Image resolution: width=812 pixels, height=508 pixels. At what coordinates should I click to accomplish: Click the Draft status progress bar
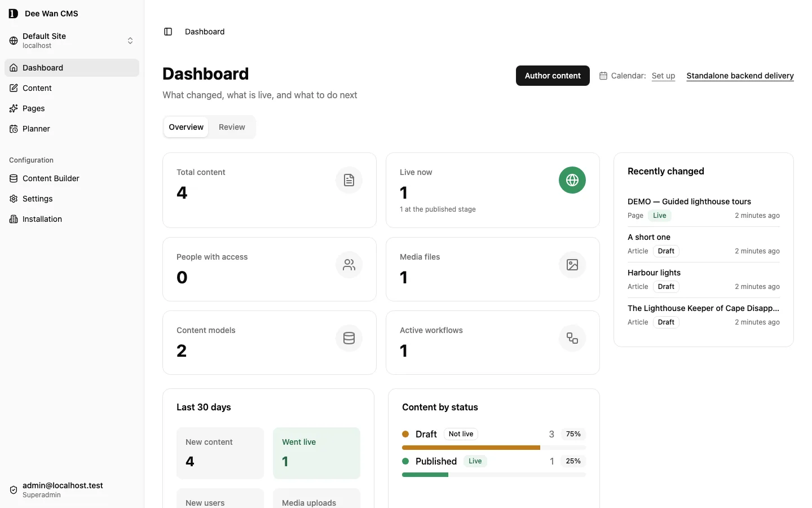tap(494, 448)
